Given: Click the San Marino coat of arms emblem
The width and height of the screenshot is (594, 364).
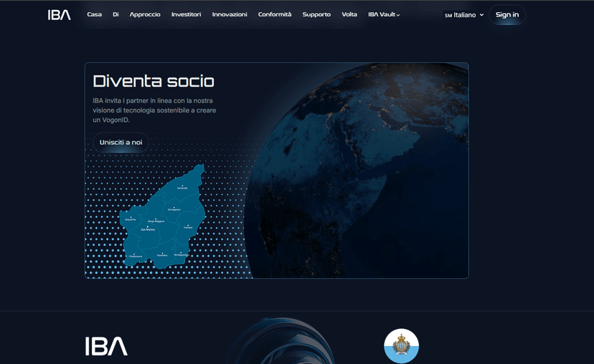Looking at the screenshot, I should click(x=401, y=345).
